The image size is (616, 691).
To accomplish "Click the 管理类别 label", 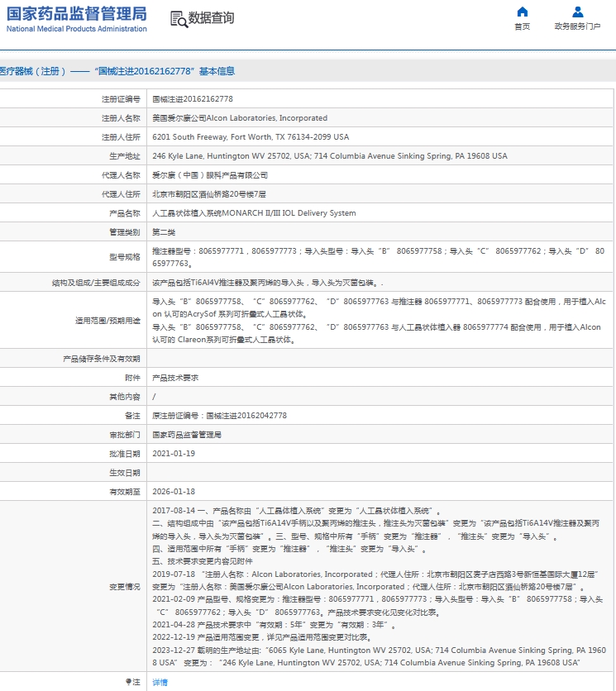I will click(x=125, y=232).
